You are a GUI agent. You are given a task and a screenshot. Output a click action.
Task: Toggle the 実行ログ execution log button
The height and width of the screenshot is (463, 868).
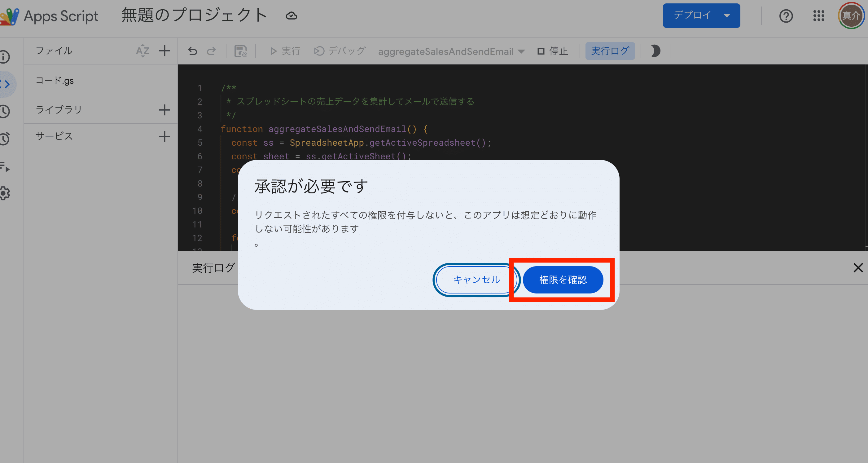click(x=610, y=51)
